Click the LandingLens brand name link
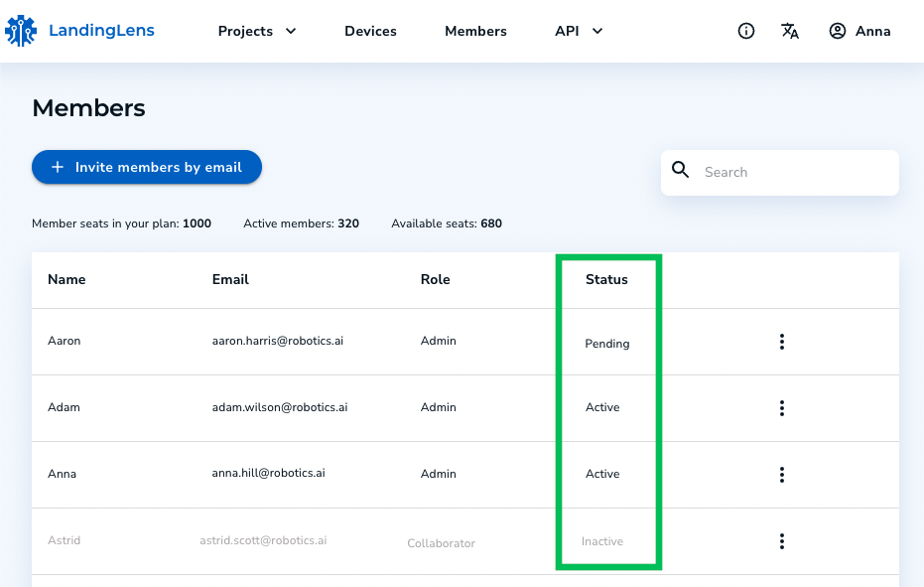The image size is (924, 587). tap(101, 30)
